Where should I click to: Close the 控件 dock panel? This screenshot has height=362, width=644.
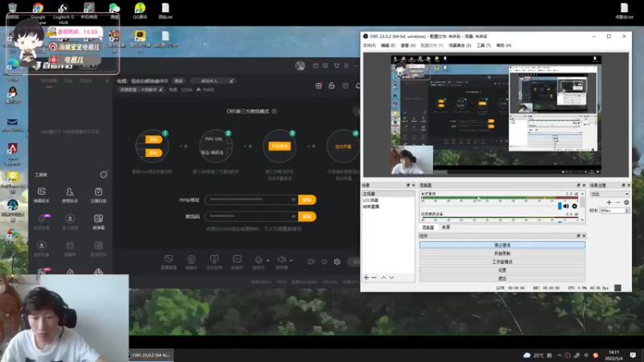pyautogui.click(x=584, y=236)
